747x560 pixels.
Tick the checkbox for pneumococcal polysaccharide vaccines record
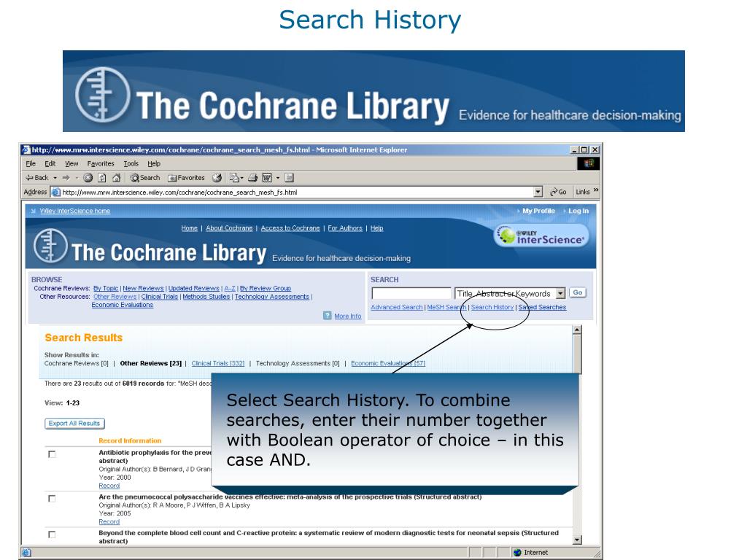(52, 499)
